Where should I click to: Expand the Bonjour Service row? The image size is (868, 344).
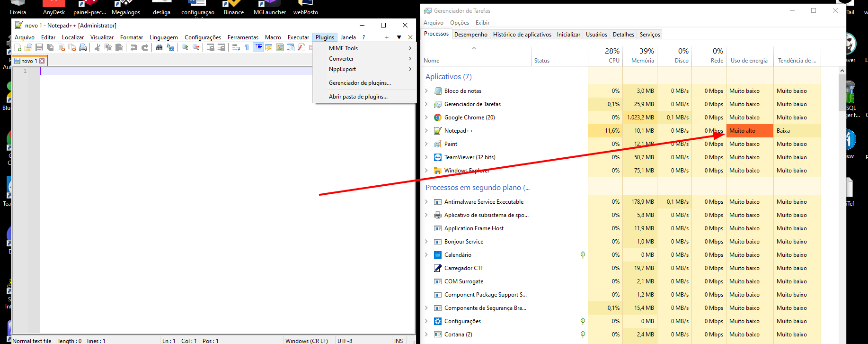426,242
